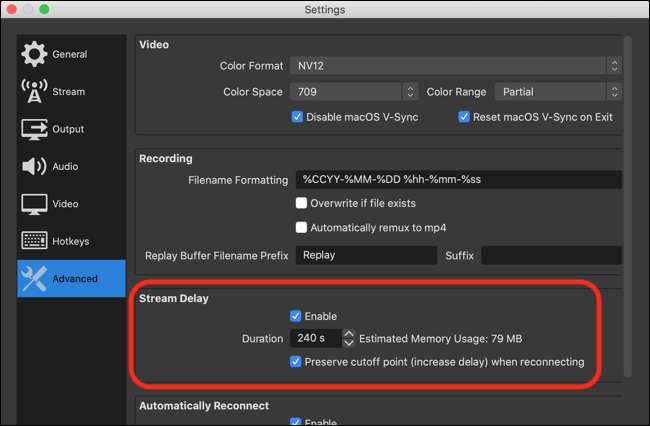The image size is (650, 426).
Task: Switch to the Advanced tab label
Action: tap(77, 280)
